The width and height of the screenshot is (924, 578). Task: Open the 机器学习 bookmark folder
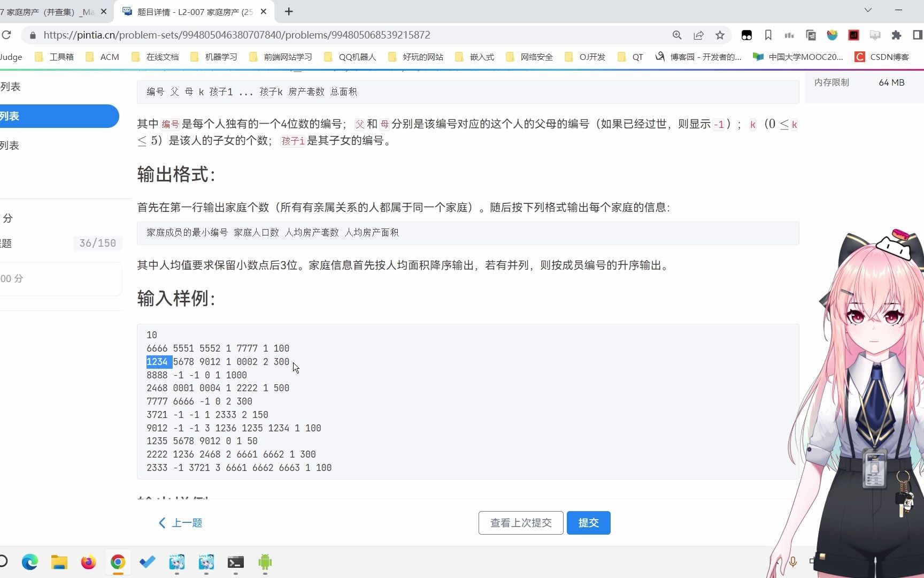(x=214, y=57)
